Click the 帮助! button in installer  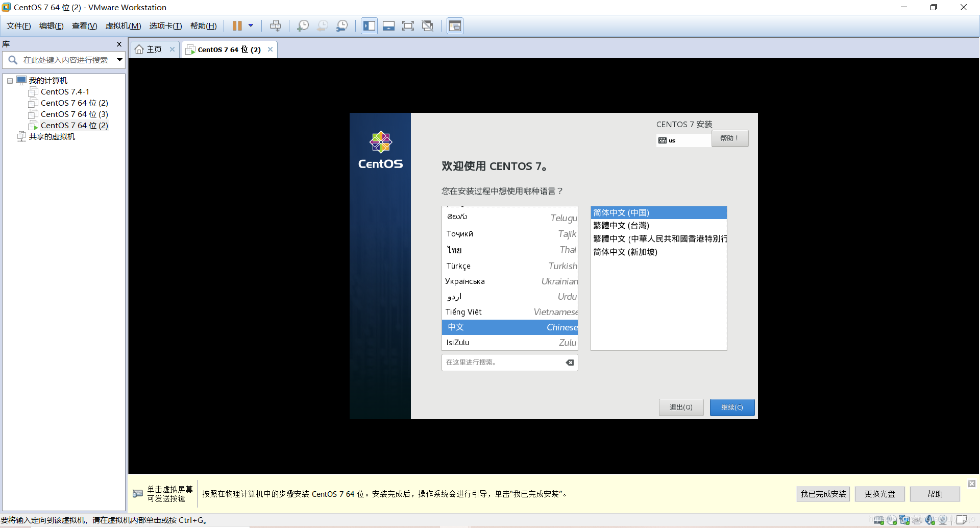[730, 138]
